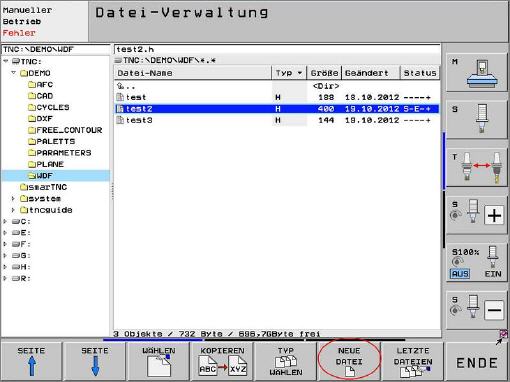Screen dimensions: 510x382
Task: Open the PLANE folder
Action: pyautogui.click(x=46, y=164)
